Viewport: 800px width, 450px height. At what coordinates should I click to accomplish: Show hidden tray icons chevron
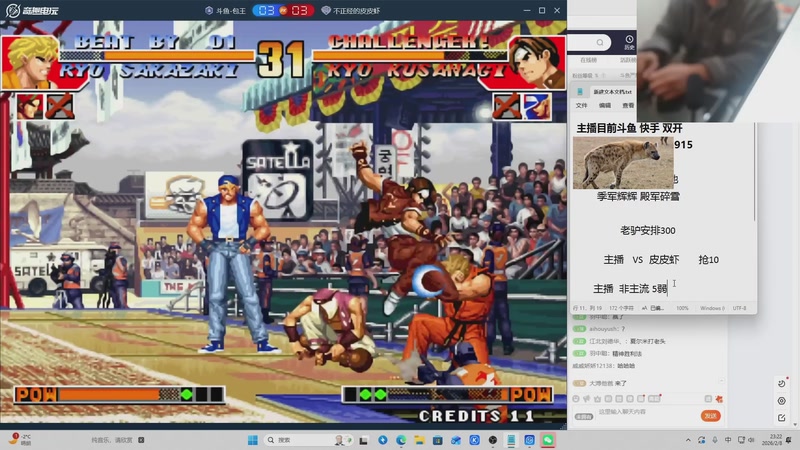coord(688,440)
